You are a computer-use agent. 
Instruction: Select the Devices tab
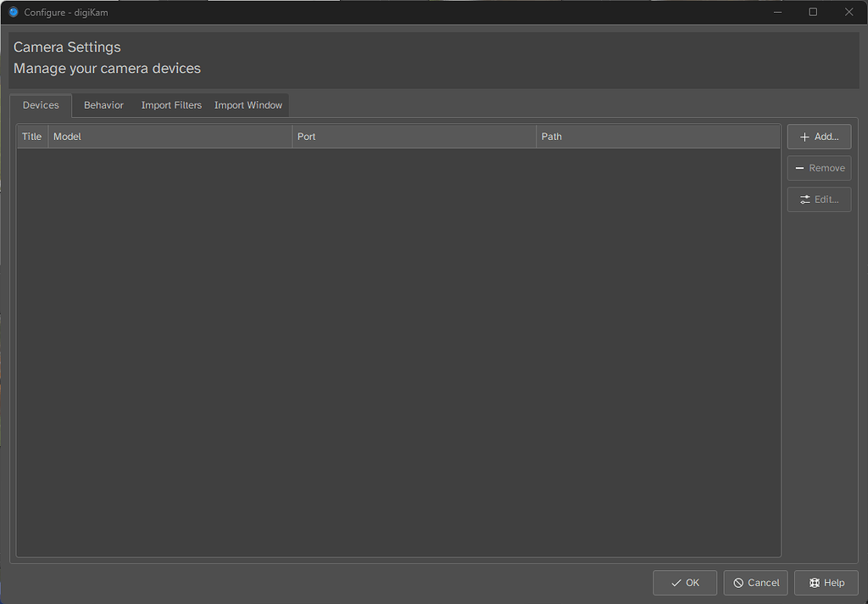[40, 104]
